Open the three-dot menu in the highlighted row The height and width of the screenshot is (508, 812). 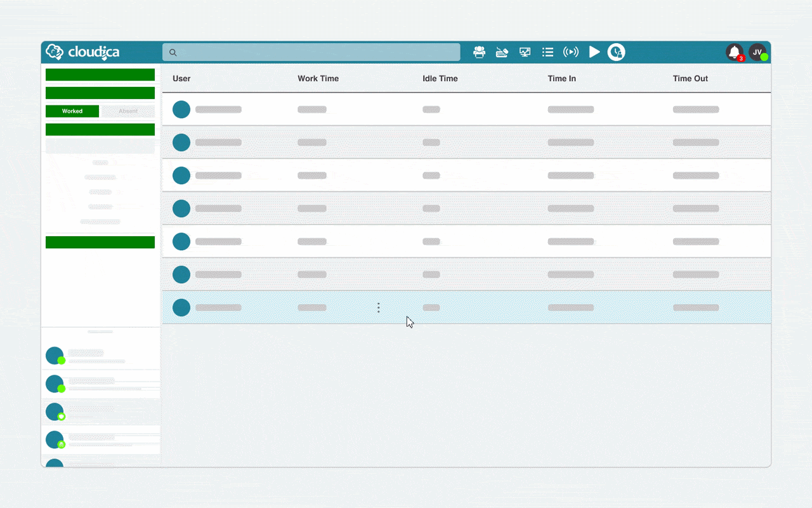[379, 307]
